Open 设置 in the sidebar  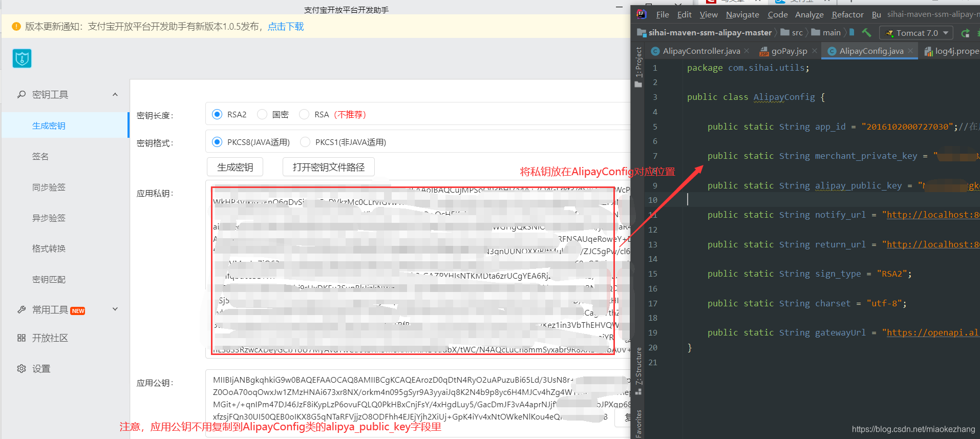41,368
